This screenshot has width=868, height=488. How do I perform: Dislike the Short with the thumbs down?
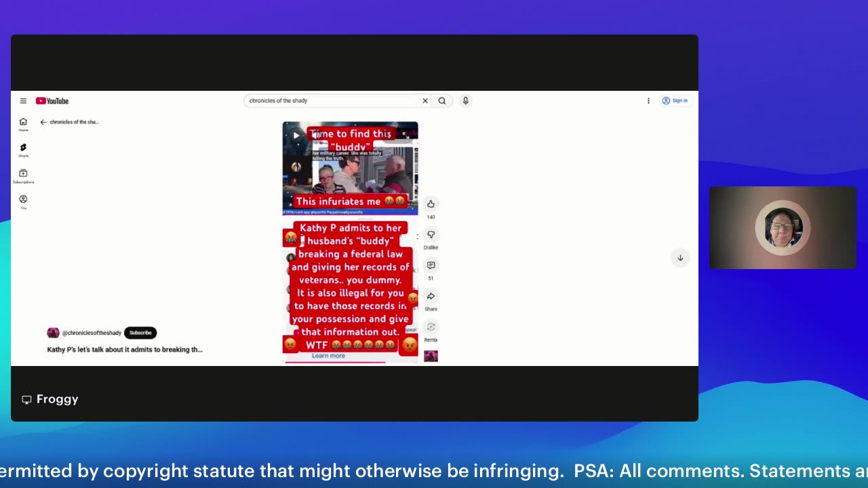click(x=431, y=235)
